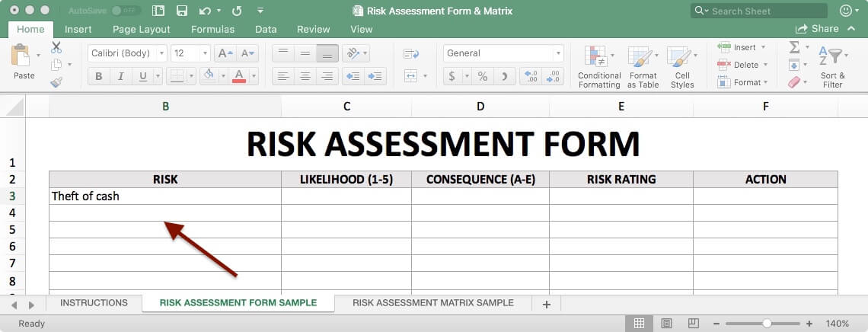Click the Borders icon
The height and width of the screenshot is (332, 868).
tap(177, 76)
